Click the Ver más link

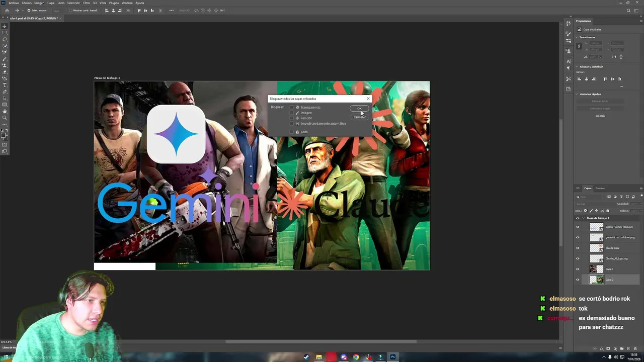pos(600,116)
